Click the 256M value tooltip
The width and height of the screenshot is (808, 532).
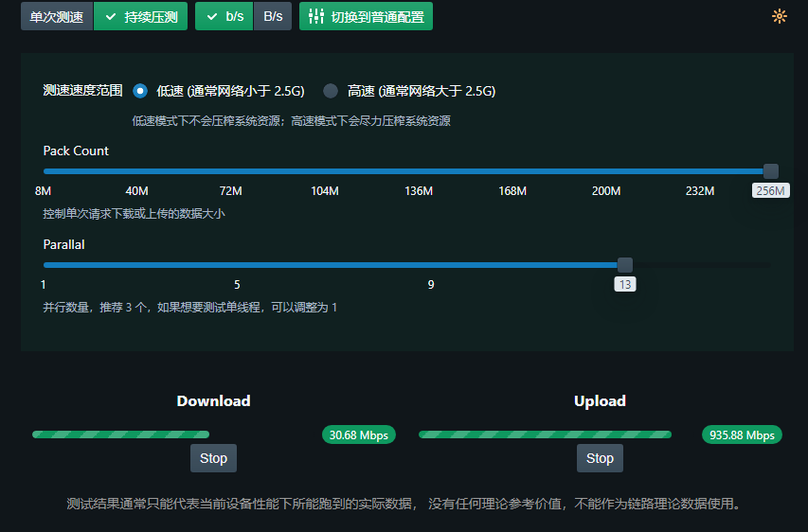(x=771, y=190)
